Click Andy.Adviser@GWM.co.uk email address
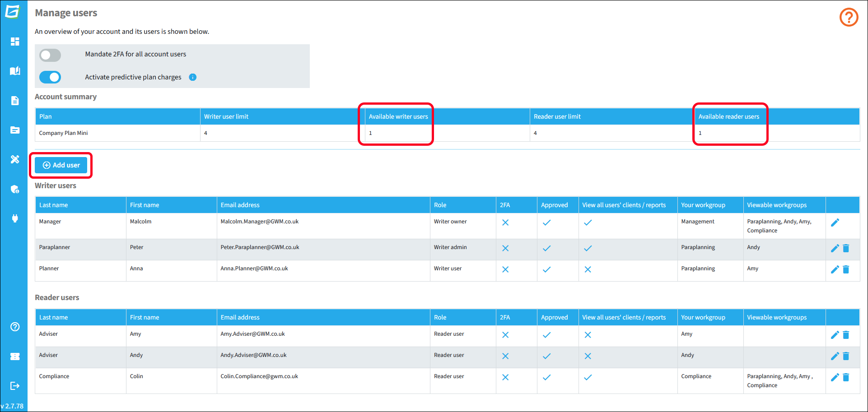Image resolution: width=868 pixels, height=412 pixels. pos(254,355)
